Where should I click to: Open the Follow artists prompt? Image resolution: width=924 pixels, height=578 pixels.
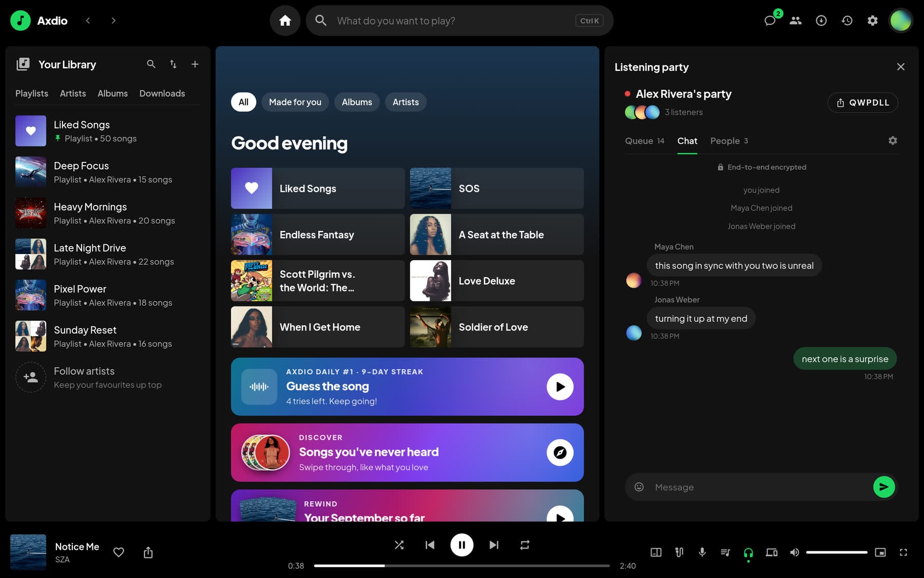(x=108, y=377)
